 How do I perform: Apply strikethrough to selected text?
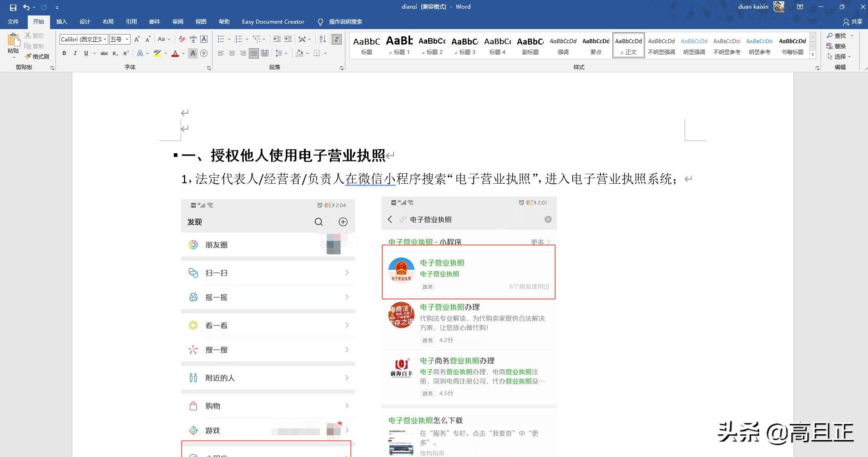[x=105, y=53]
